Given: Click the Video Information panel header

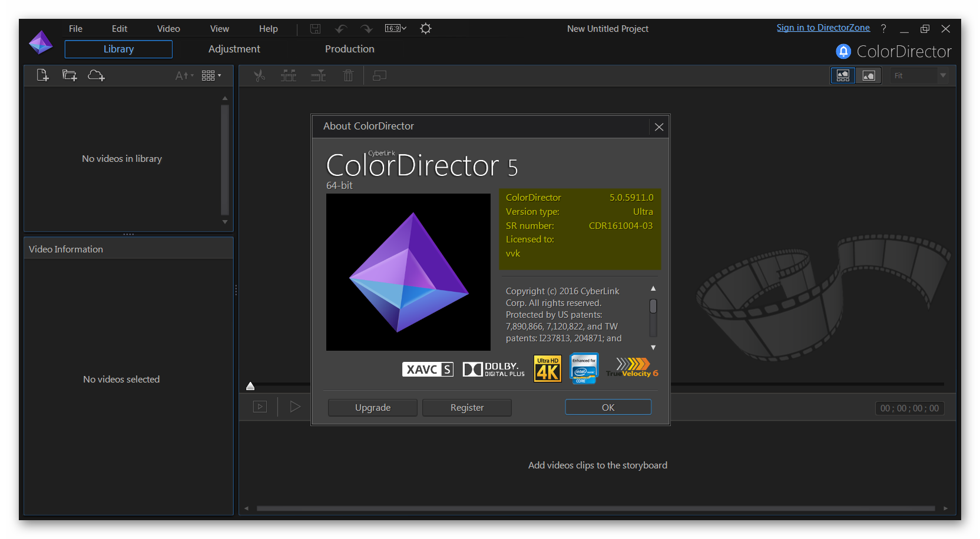Looking at the screenshot, I should click(x=128, y=249).
